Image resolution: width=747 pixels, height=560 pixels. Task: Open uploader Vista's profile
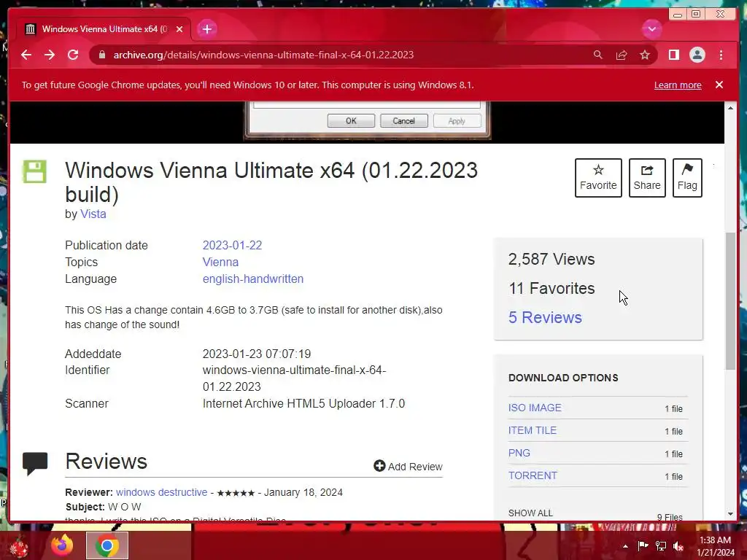(93, 214)
